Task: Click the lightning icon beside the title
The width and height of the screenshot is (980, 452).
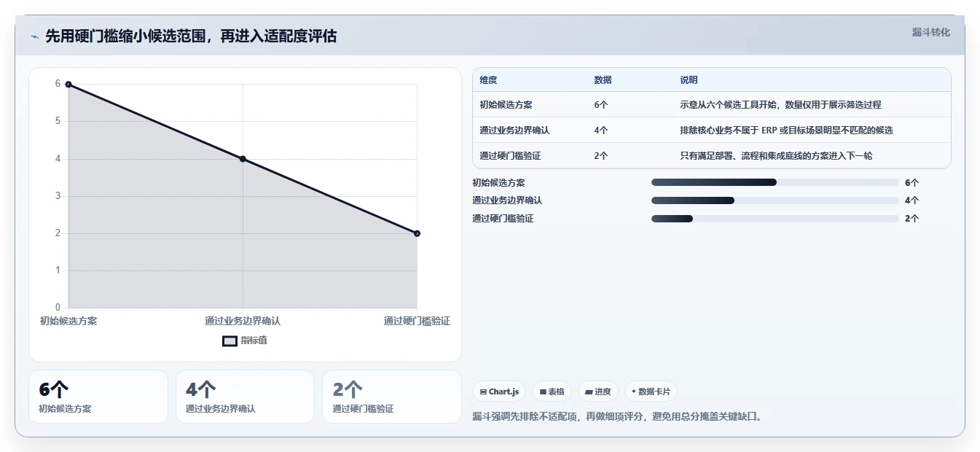Action: point(34,36)
